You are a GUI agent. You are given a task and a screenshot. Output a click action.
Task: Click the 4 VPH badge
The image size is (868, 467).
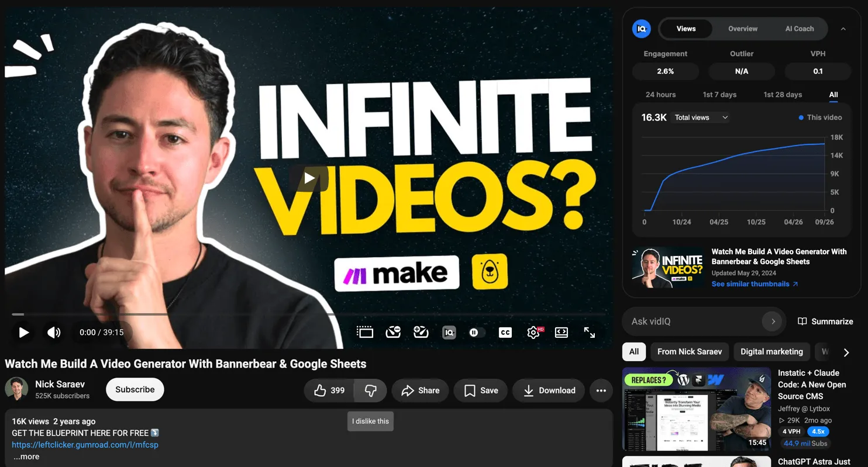791,431
